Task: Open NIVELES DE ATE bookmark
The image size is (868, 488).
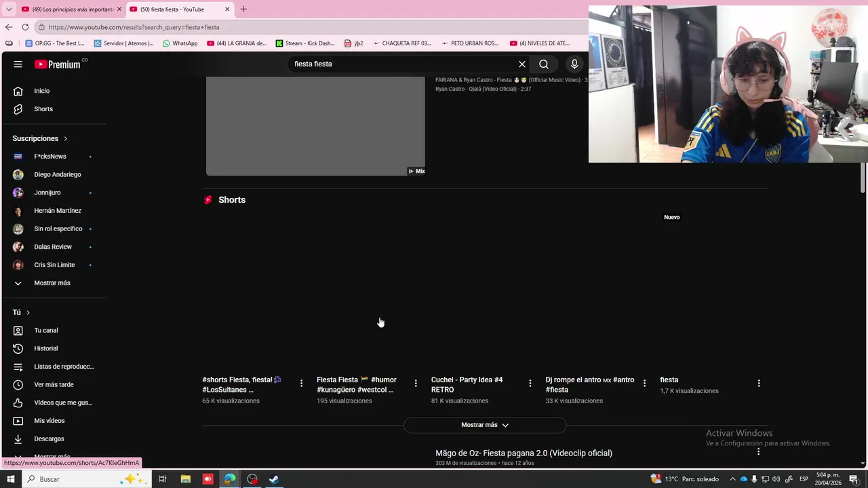Action: point(539,43)
